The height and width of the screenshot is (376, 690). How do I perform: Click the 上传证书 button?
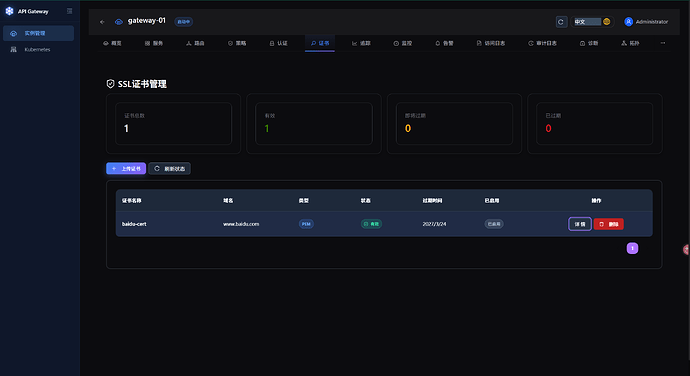coord(126,169)
